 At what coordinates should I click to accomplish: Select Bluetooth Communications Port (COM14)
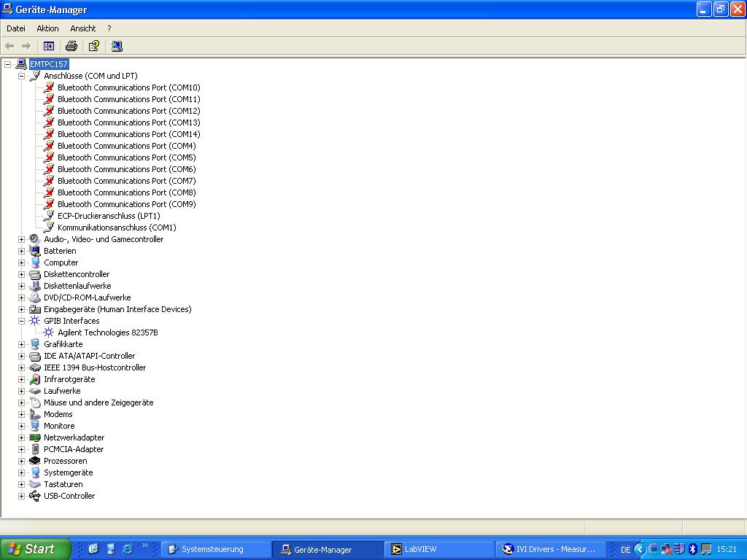coord(128,134)
